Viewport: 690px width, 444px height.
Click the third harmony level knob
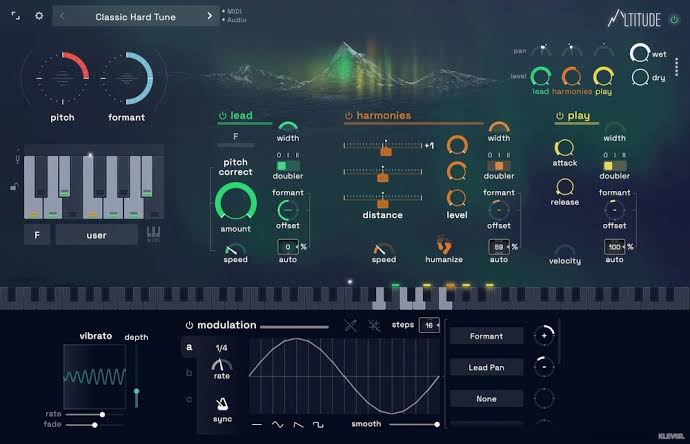[457, 198]
